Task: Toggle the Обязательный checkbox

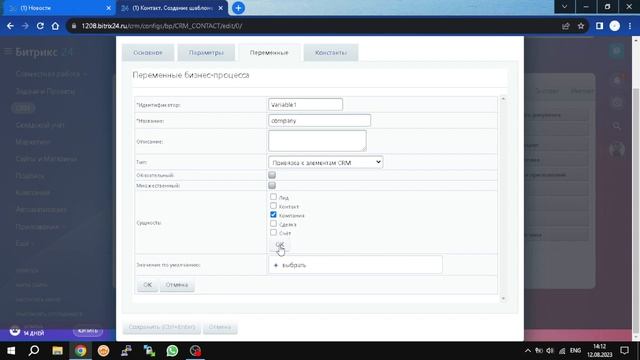Action: tap(272, 175)
